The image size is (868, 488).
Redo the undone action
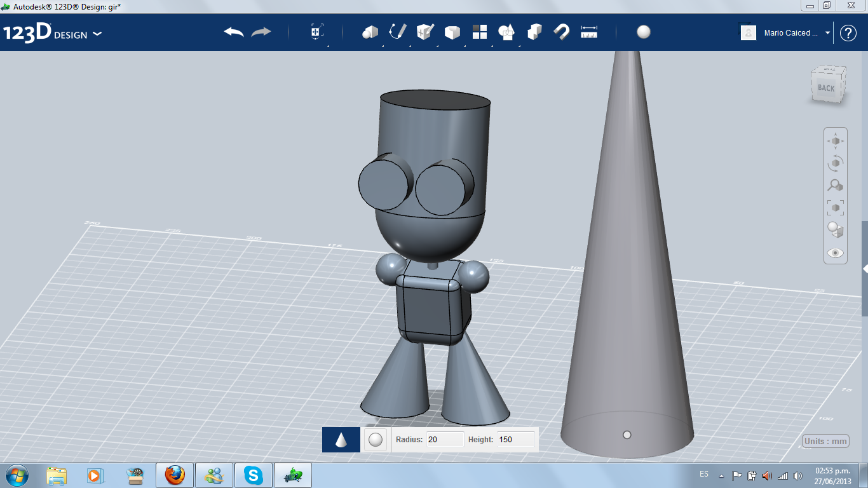261,32
